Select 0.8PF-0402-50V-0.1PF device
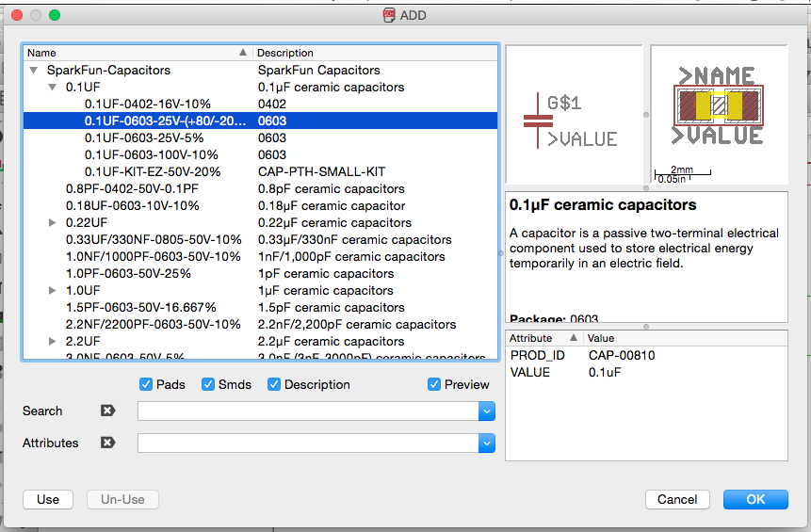 (132, 188)
